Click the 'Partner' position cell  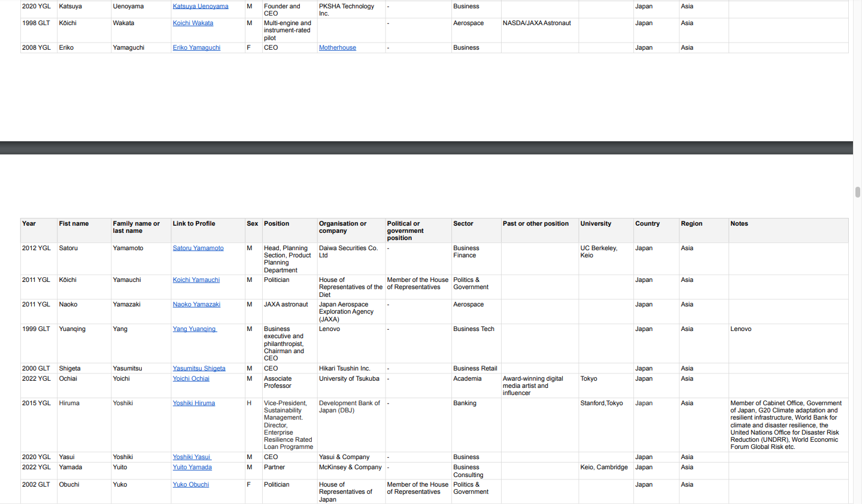[x=290, y=471]
